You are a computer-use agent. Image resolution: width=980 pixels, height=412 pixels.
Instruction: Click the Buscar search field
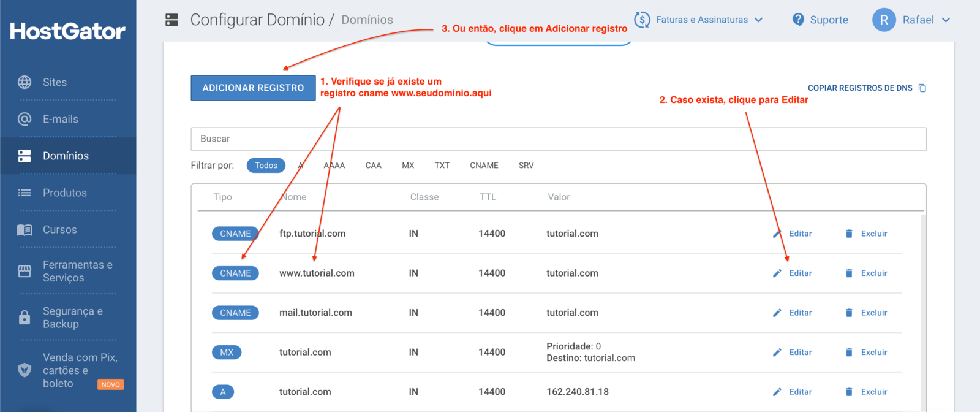point(559,139)
